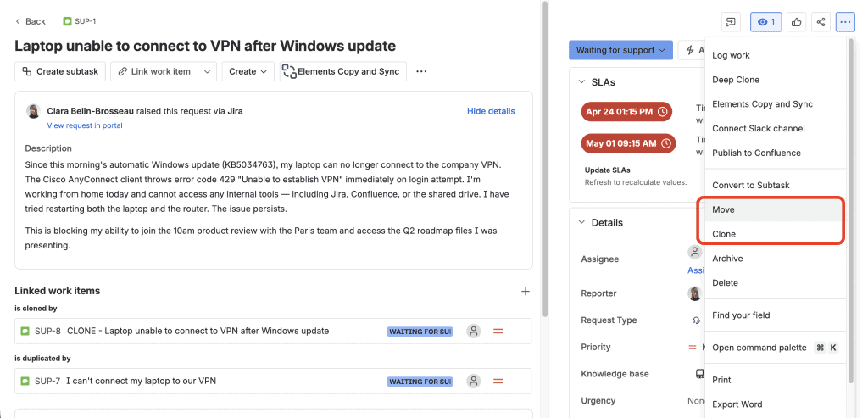Collapse the SLAs section
This screenshot has height=418, width=868.
tap(581, 82)
